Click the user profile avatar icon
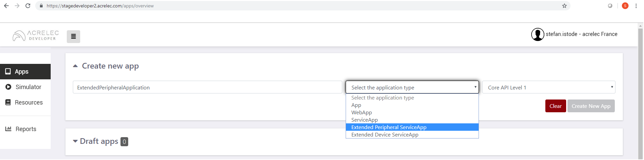This screenshot has height=160, width=644. tap(538, 34)
